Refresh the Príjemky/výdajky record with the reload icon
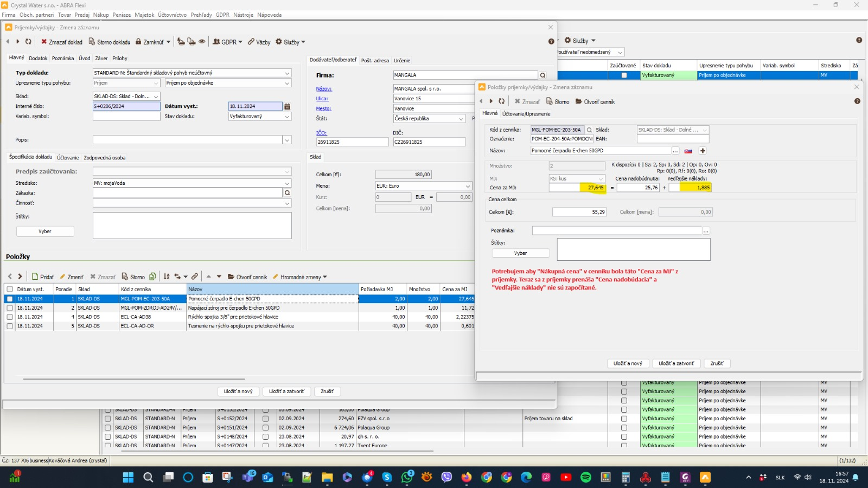 point(28,42)
